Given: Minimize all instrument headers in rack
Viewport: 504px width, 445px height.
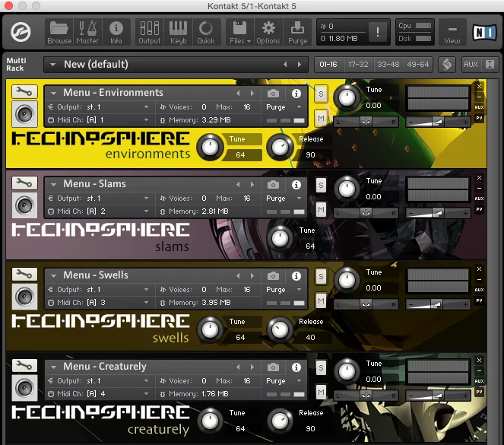Looking at the screenshot, I should pos(490,65).
